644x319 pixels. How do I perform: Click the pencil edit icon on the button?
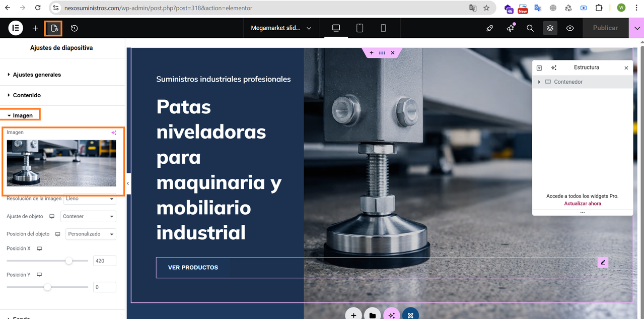click(603, 263)
